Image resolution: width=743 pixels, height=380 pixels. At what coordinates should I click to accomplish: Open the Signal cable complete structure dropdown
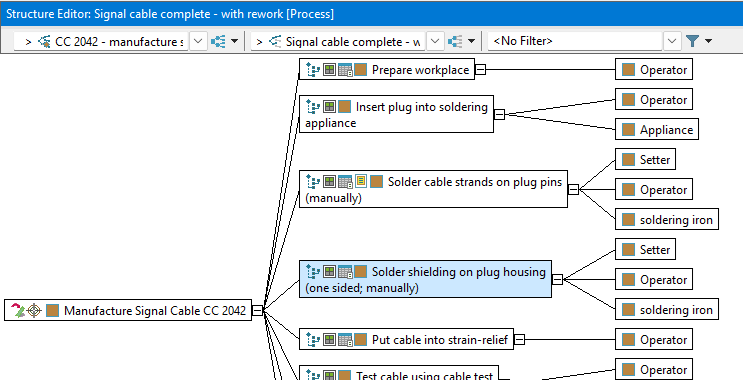435,41
